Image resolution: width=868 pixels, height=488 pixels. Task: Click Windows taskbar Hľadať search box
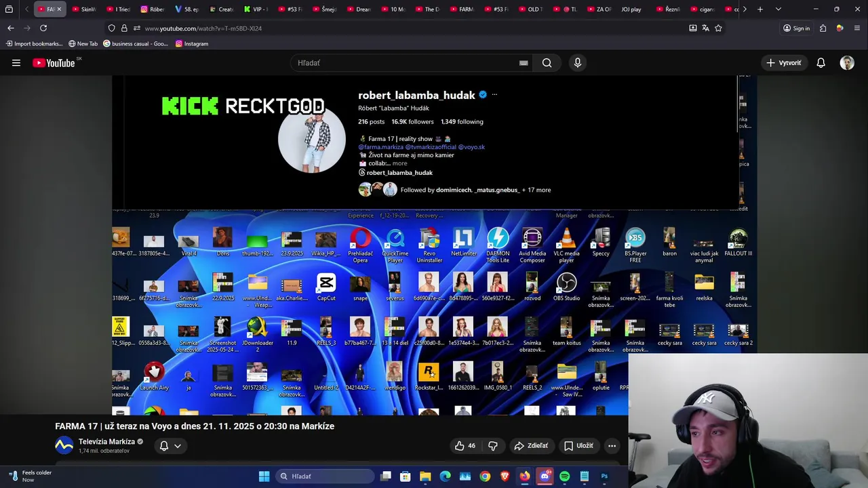click(x=326, y=476)
